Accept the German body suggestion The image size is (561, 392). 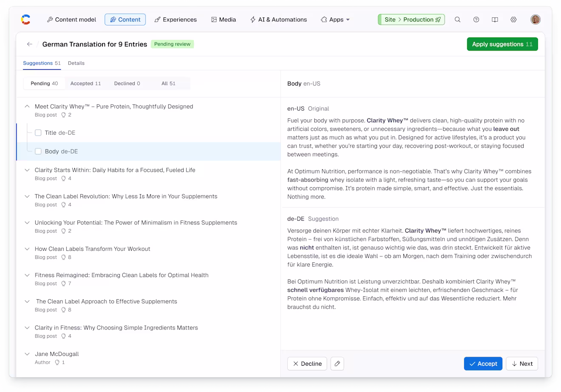pyautogui.click(x=483, y=364)
